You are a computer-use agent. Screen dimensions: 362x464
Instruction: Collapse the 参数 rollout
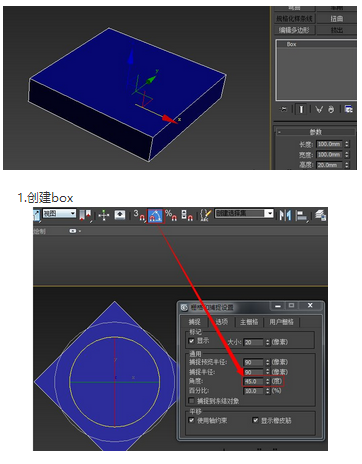pos(315,132)
